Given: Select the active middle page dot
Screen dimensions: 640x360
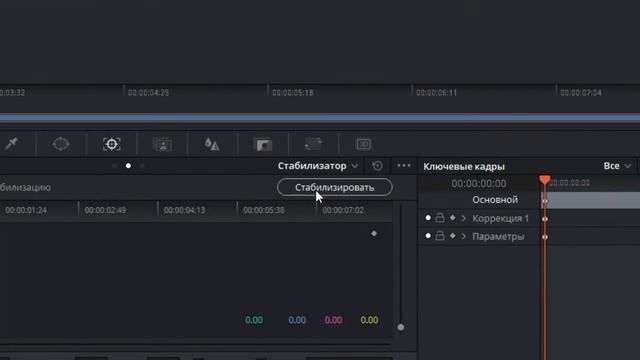Looking at the screenshot, I should [x=128, y=166].
